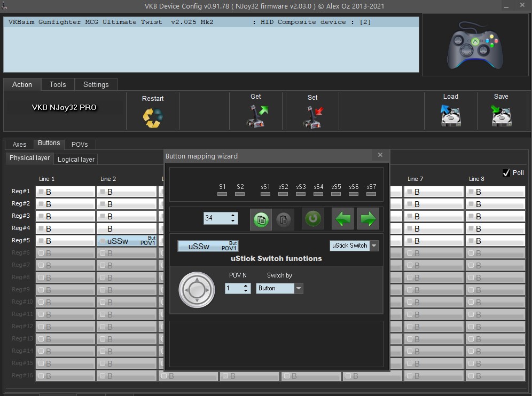The image size is (532, 396).
Task: Click the VKB NJoy32 PRO label
Action: coord(64,107)
